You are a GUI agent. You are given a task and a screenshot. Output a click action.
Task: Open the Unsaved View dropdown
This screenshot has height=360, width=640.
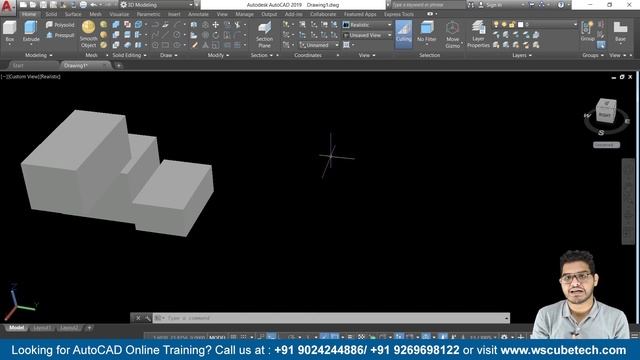367,36
